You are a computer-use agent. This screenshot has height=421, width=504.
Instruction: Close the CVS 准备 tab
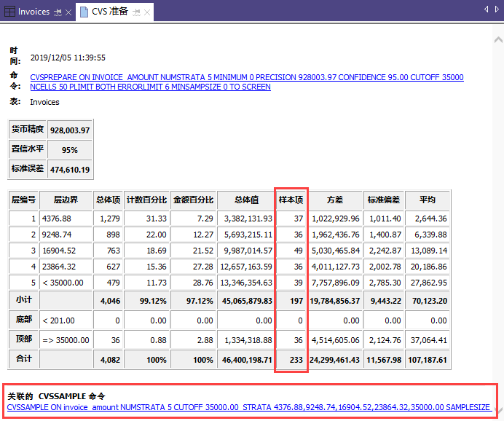(x=146, y=12)
